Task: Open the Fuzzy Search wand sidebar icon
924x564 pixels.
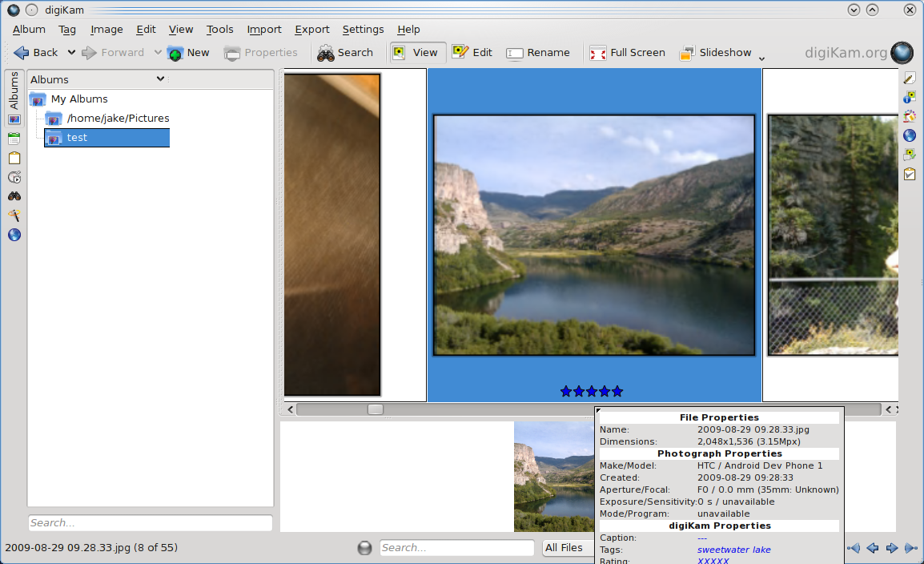Action: click(14, 216)
